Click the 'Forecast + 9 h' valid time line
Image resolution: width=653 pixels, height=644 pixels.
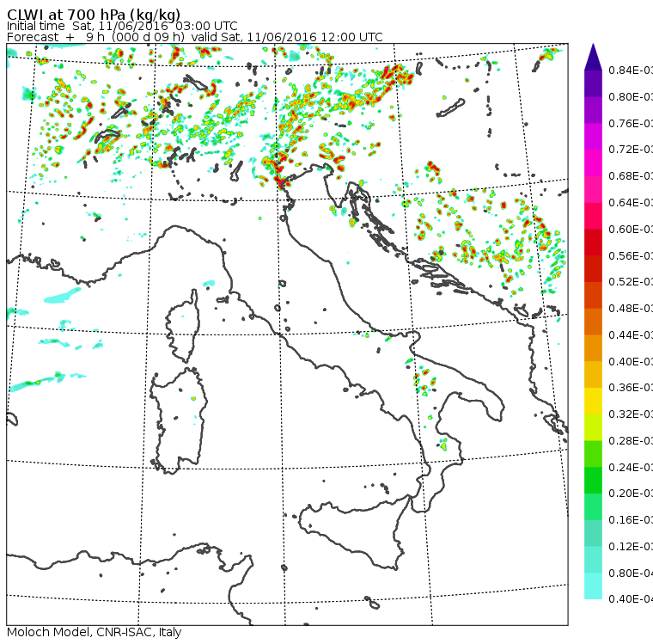click(x=194, y=37)
